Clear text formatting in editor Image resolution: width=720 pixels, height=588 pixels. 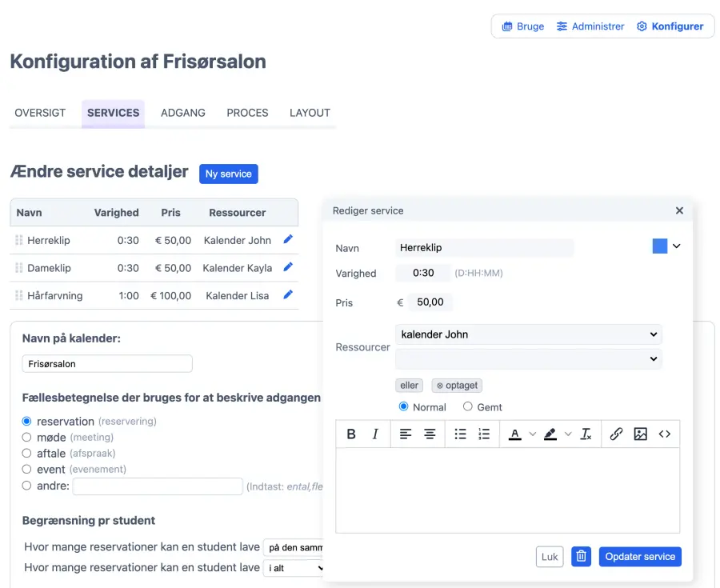pos(586,434)
